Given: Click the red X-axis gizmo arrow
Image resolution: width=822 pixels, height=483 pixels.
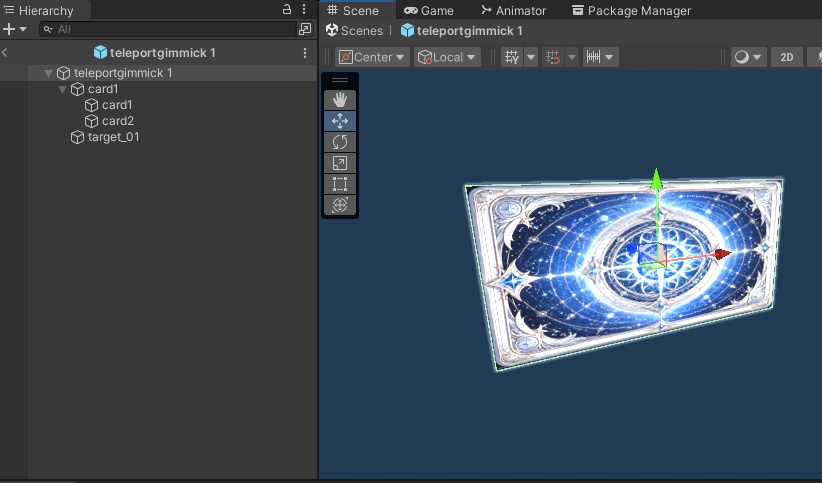Looking at the screenshot, I should tap(723, 254).
